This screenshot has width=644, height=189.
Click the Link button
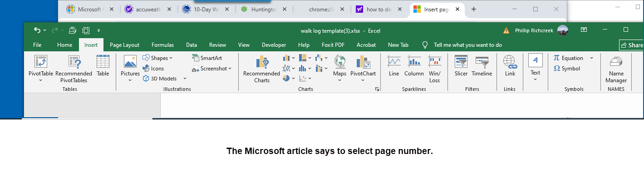click(510, 66)
